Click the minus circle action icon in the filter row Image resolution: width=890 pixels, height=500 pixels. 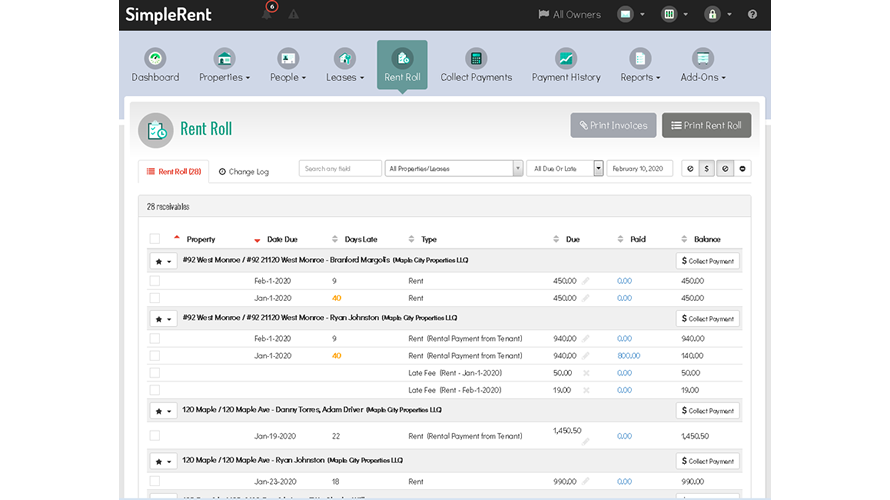click(x=742, y=169)
